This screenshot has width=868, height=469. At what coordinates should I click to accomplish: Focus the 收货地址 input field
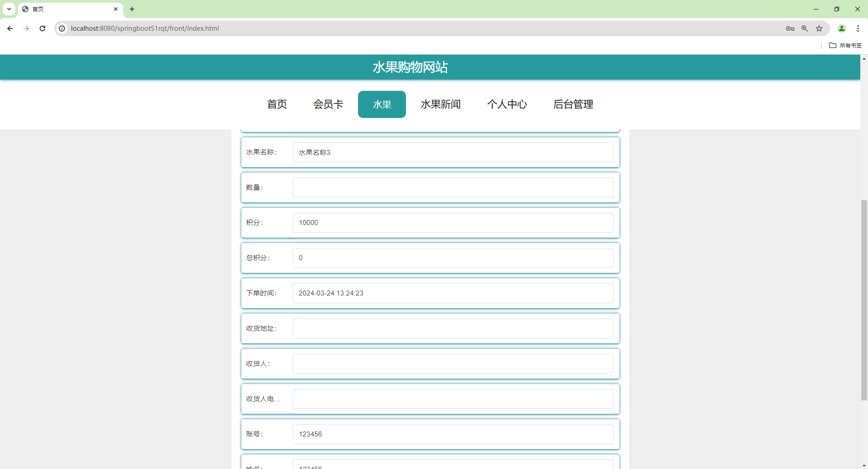[x=453, y=328]
